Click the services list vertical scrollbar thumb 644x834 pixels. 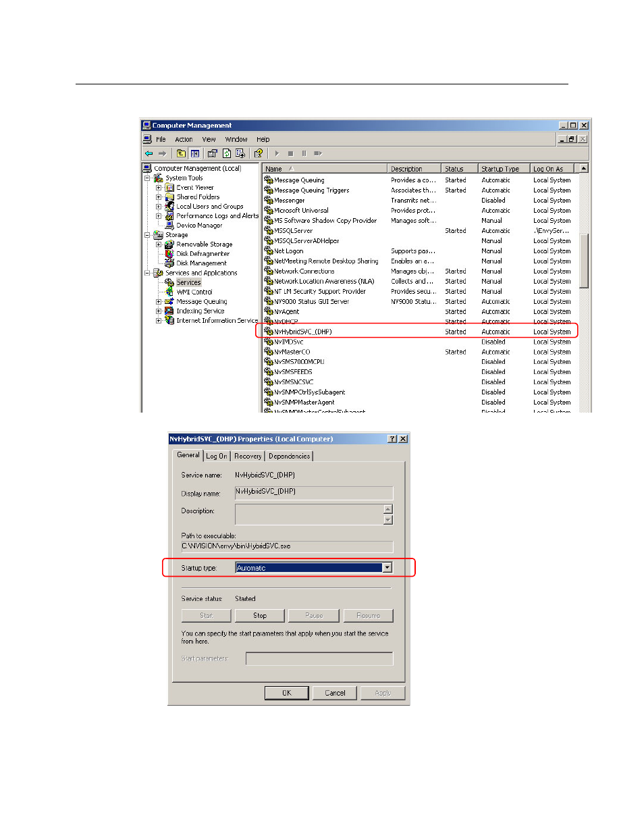tap(584, 261)
